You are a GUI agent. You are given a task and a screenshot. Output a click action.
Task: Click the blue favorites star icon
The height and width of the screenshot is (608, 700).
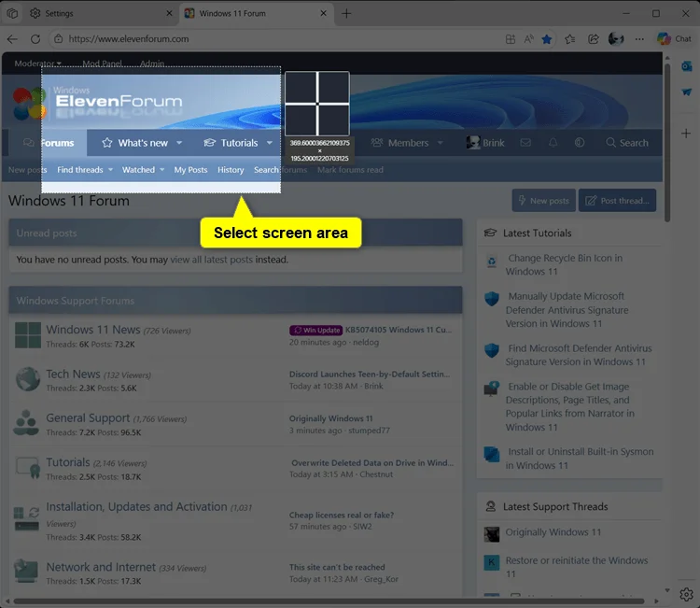(546, 39)
